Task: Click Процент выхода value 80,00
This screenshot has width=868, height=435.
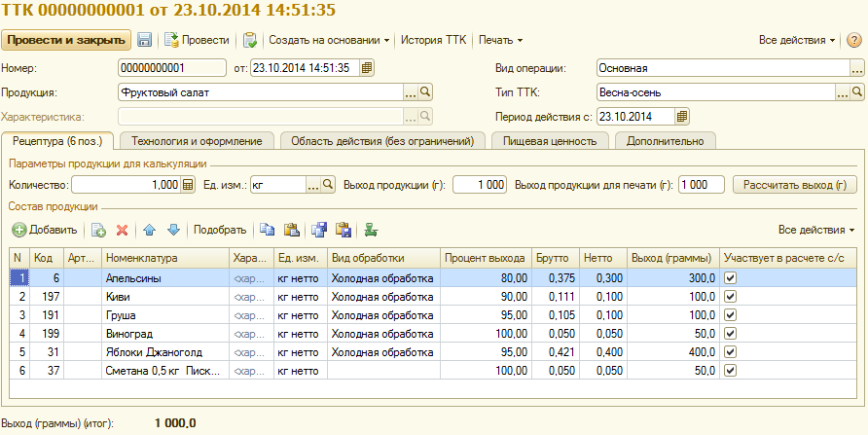Action: pos(486,278)
